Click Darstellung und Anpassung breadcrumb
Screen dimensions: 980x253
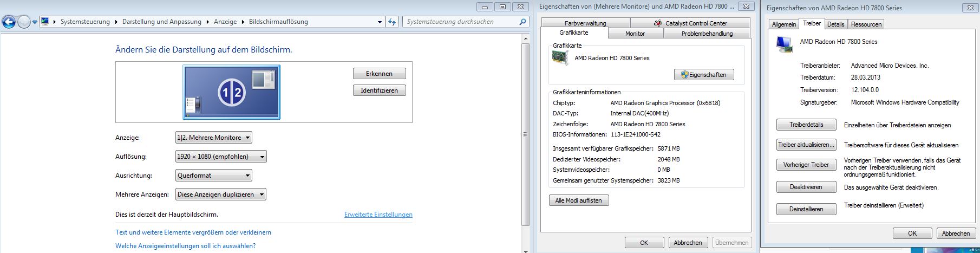(x=161, y=22)
